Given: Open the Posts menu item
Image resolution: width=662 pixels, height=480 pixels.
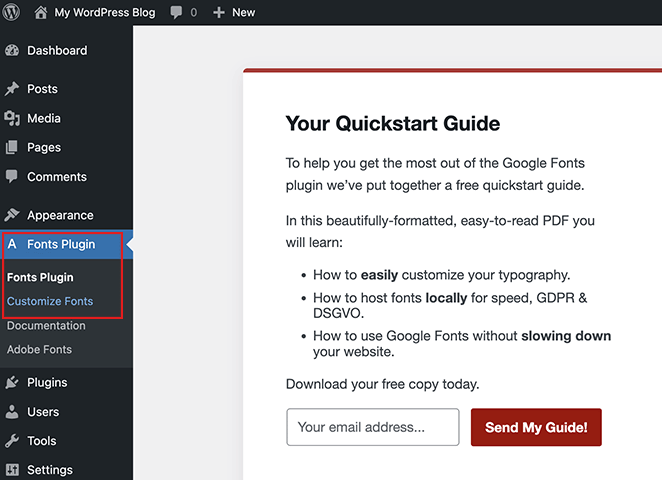Looking at the screenshot, I should 42,89.
